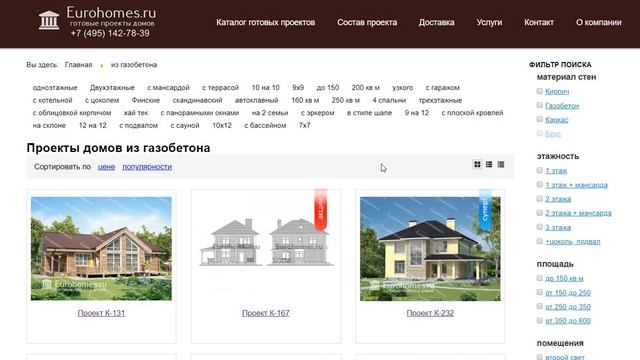The height and width of the screenshot is (360, 640).
Task: Choose the 10 на 10 tag
Action: [x=266, y=88]
